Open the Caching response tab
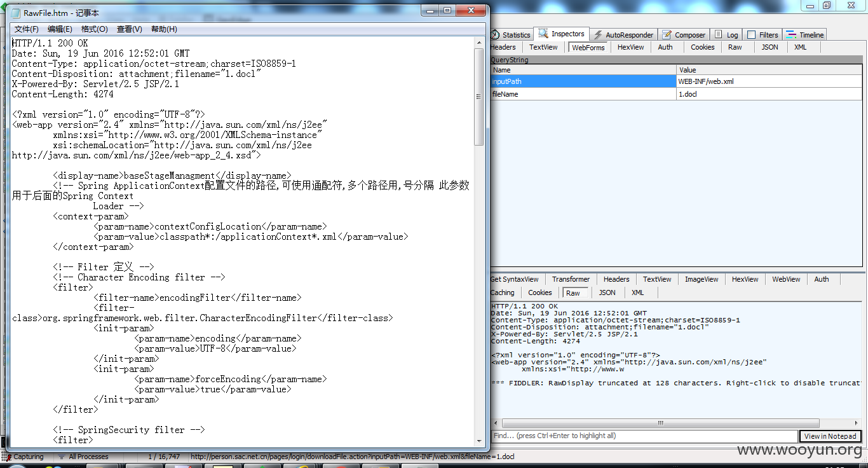The height and width of the screenshot is (468, 868). [502, 292]
